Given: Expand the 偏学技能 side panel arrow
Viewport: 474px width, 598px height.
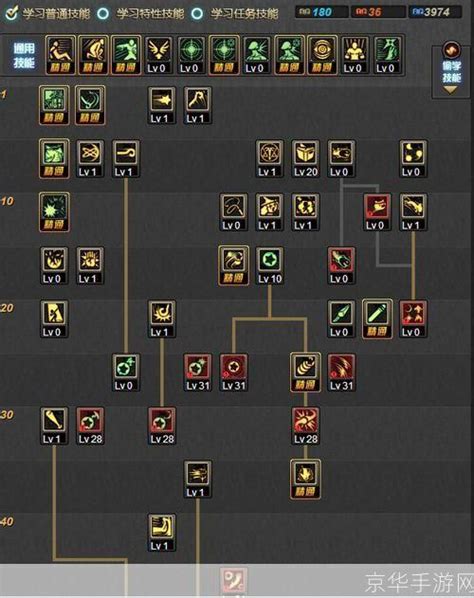Looking at the screenshot, I should click(x=450, y=90).
